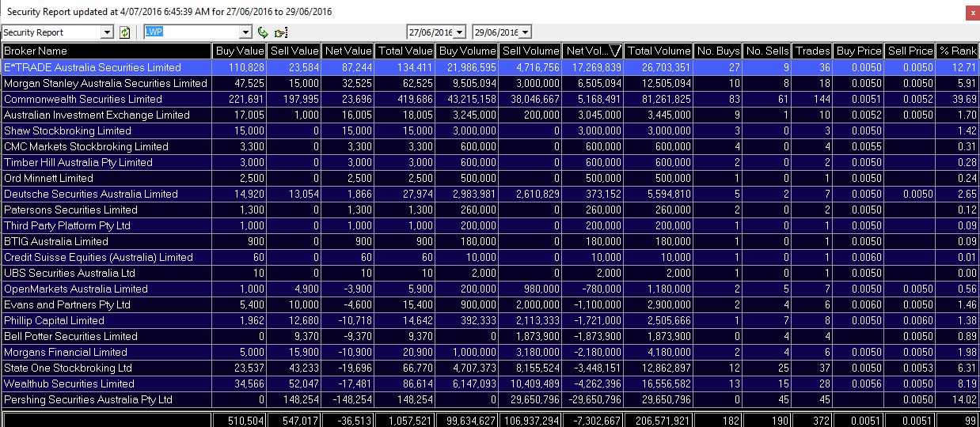Sort by Net Value column header
Viewport: 980px width, 427px height.
[x=348, y=51]
